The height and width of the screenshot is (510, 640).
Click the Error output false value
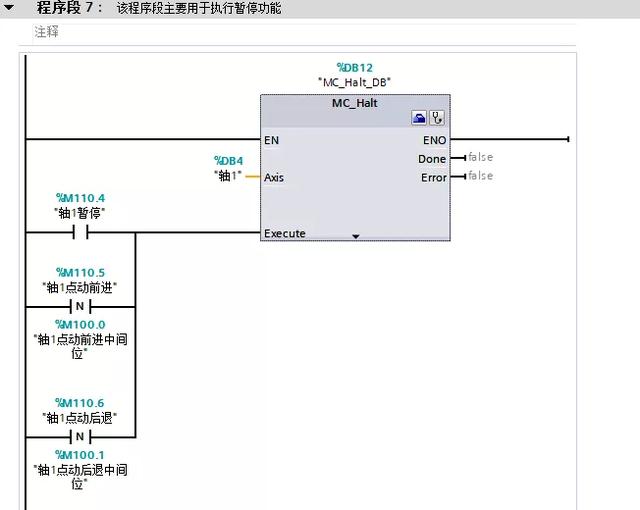[x=480, y=176]
